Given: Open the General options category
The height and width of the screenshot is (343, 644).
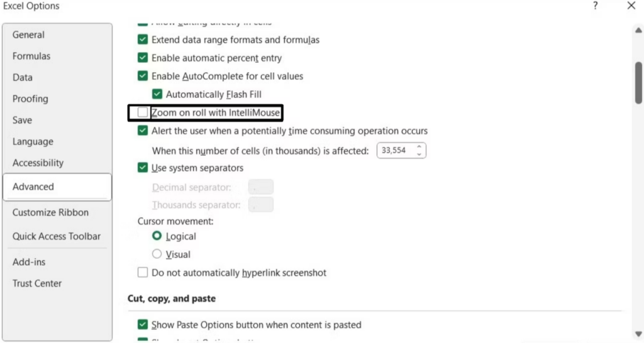Looking at the screenshot, I should (x=28, y=35).
